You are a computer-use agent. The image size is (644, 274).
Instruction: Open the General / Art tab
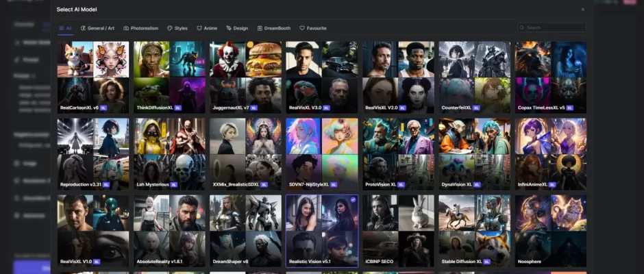(97, 28)
